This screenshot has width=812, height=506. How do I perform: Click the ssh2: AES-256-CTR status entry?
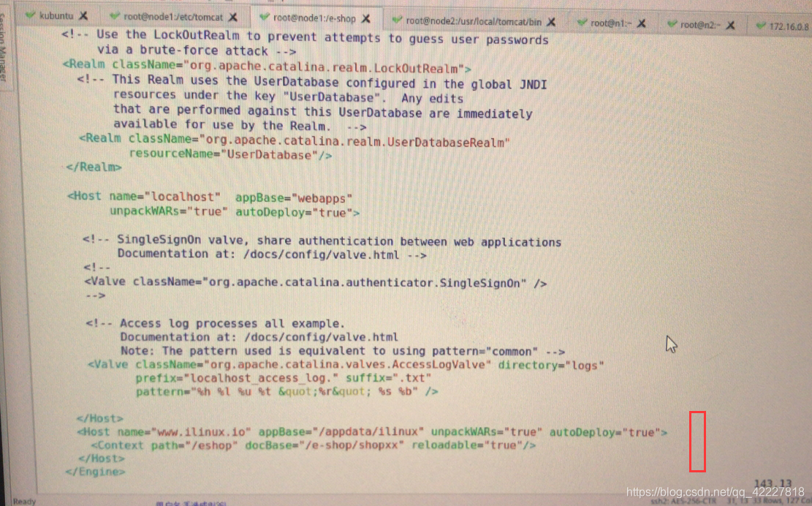[x=683, y=502]
